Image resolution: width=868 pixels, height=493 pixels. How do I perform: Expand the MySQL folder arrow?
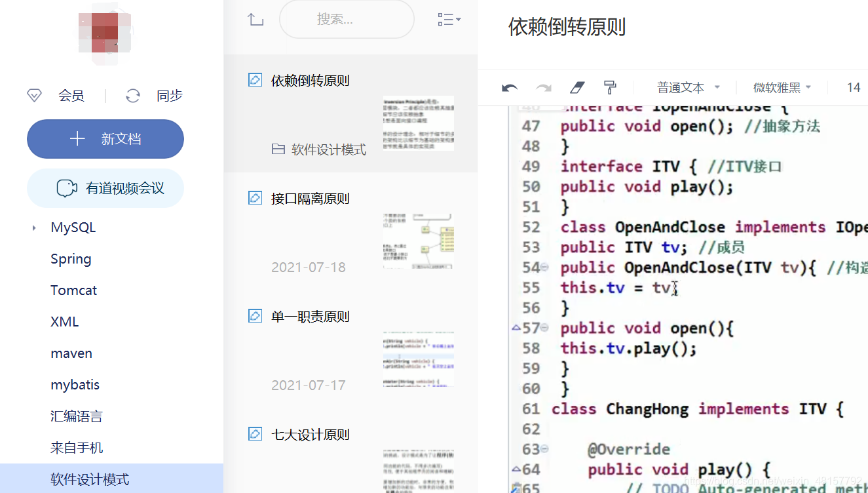[34, 228]
